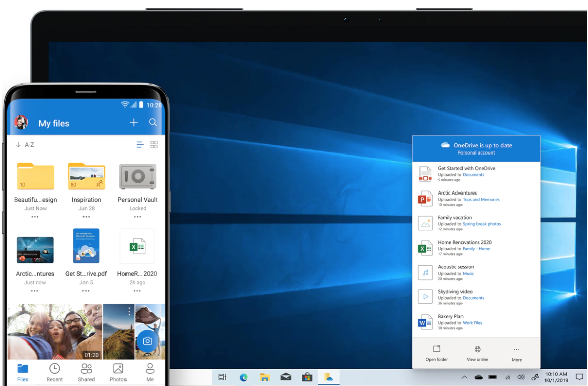Open the Personal Vault locked folder
This screenshot has height=386, width=588.
(x=137, y=177)
